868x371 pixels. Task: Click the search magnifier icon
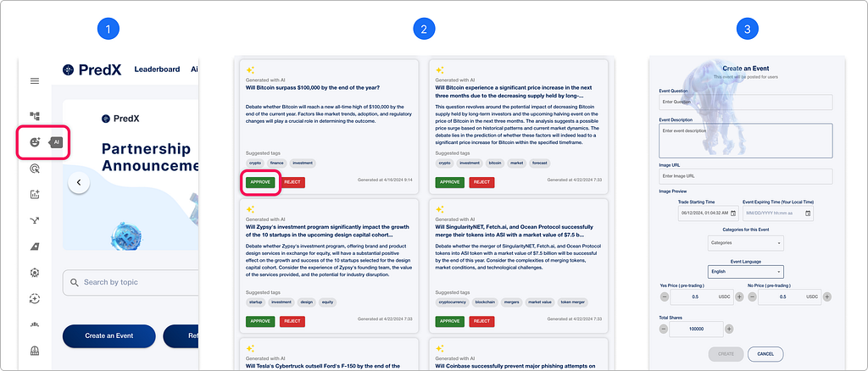coord(75,283)
